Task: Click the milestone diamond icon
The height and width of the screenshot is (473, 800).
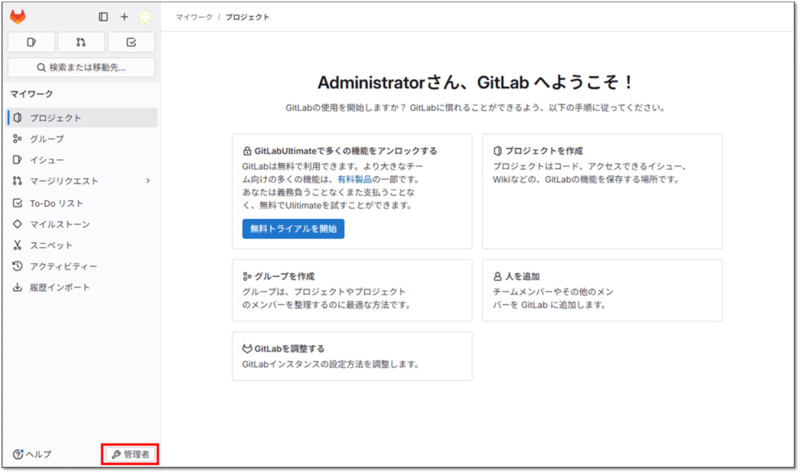Action: point(17,224)
